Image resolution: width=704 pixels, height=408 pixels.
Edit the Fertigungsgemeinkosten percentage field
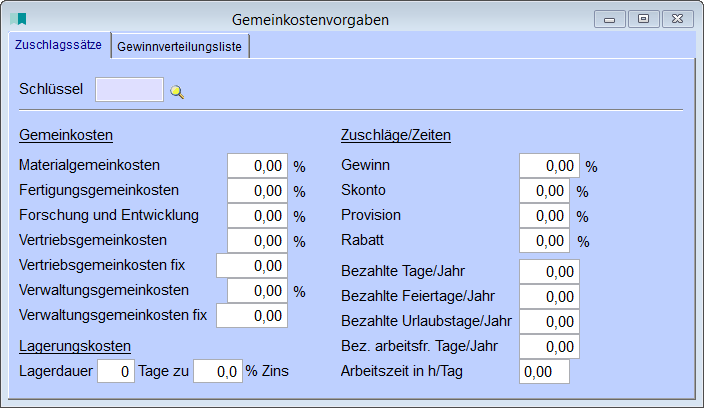click(x=257, y=191)
